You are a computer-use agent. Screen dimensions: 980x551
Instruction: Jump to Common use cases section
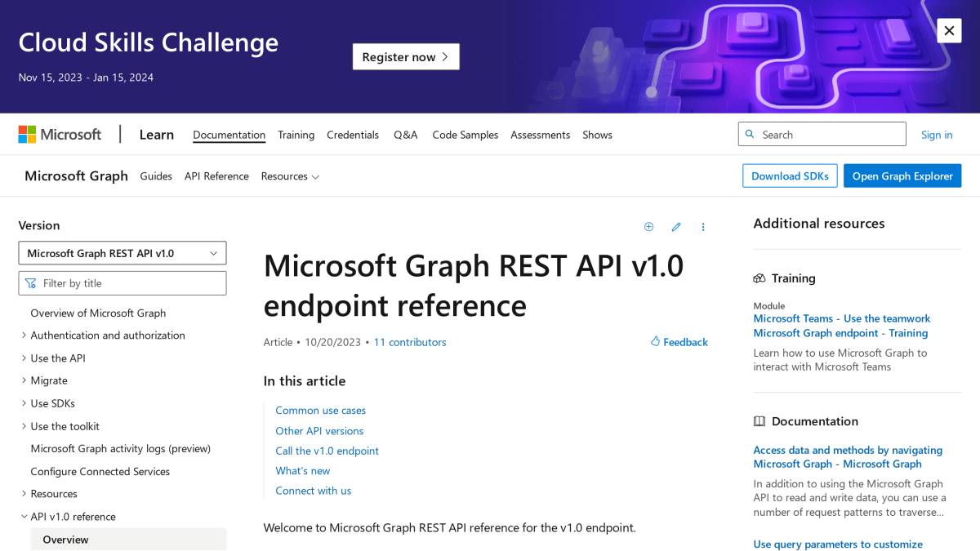(320, 411)
